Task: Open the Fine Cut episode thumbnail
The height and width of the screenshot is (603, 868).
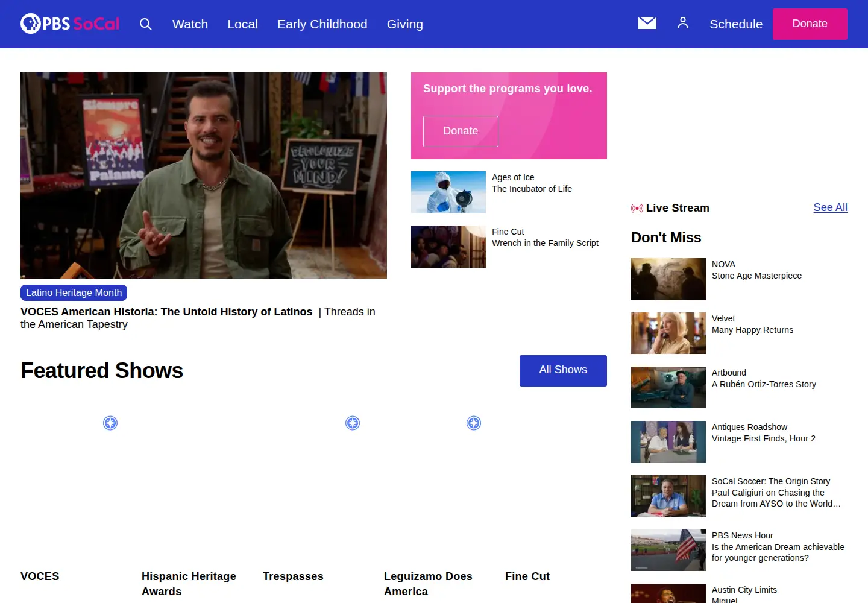Action: coord(448,247)
